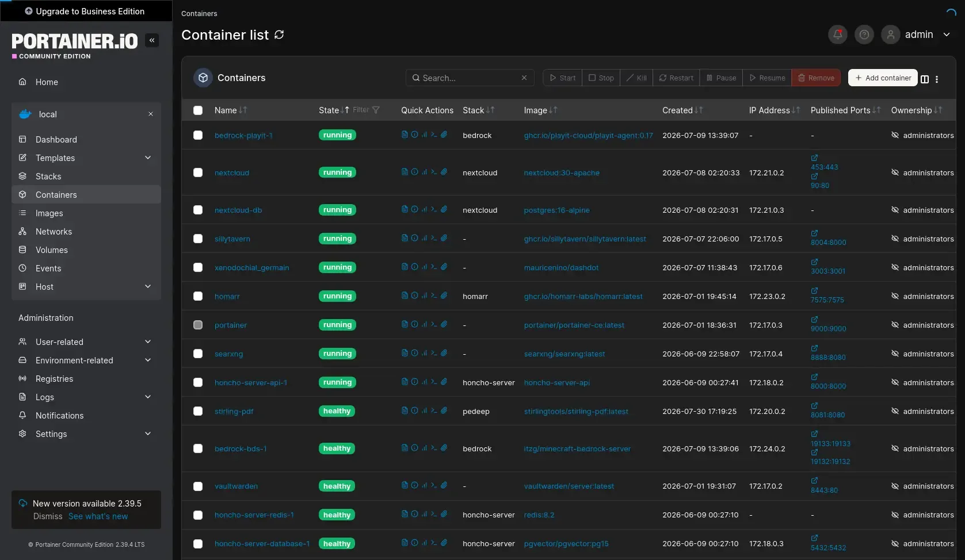This screenshot has width=965, height=560.
Task: Open admin user dropdown
Action: click(x=917, y=34)
